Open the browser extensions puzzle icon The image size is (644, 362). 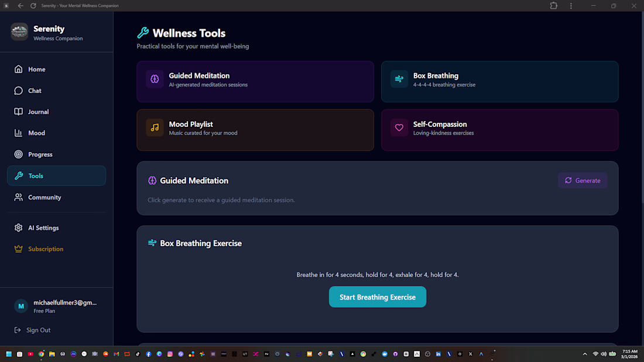pyautogui.click(x=554, y=6)
